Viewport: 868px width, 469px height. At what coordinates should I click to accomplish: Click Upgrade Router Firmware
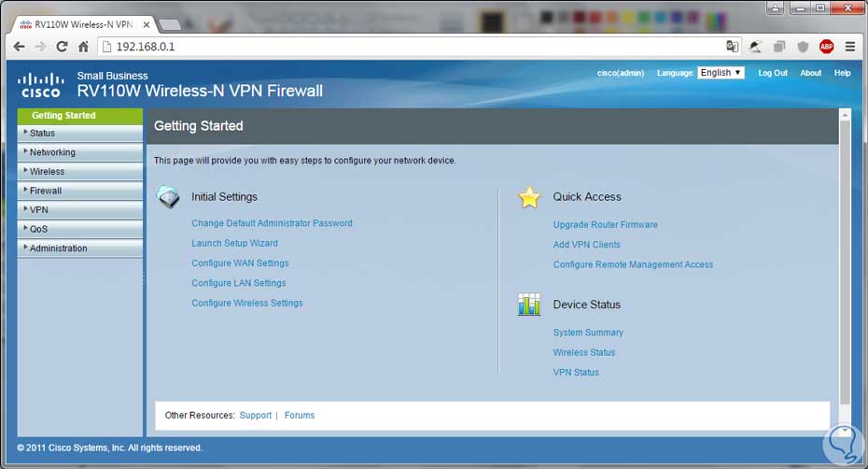point(606,224)
